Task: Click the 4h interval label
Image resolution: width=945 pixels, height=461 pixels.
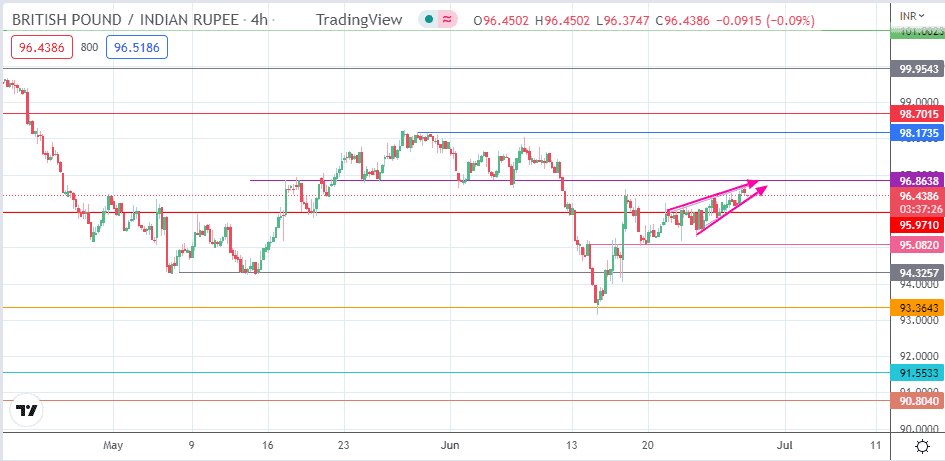Action: point(259,19)
